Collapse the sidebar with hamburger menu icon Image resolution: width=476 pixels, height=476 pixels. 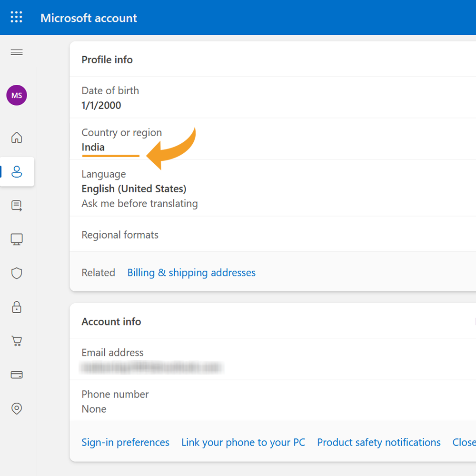point(17,52)
